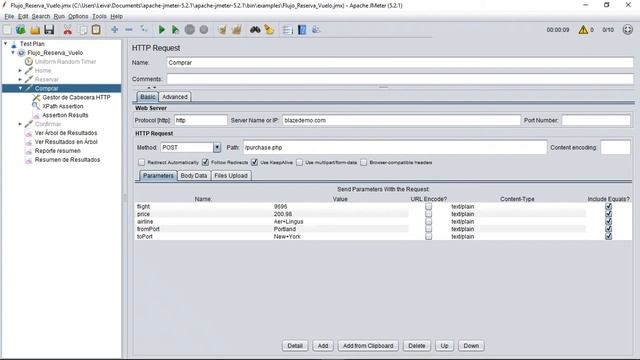Open the Method POST dropdown

tap(217, 147)
